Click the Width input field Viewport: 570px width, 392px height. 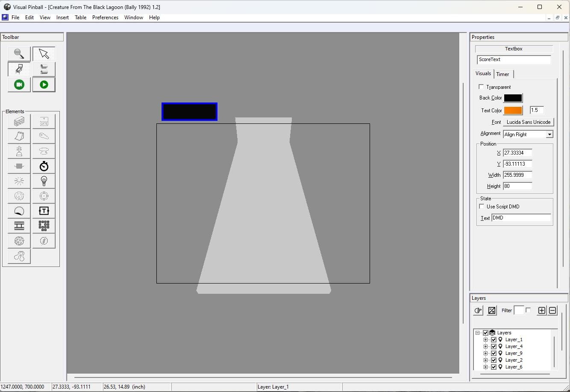tap(517, 175)
